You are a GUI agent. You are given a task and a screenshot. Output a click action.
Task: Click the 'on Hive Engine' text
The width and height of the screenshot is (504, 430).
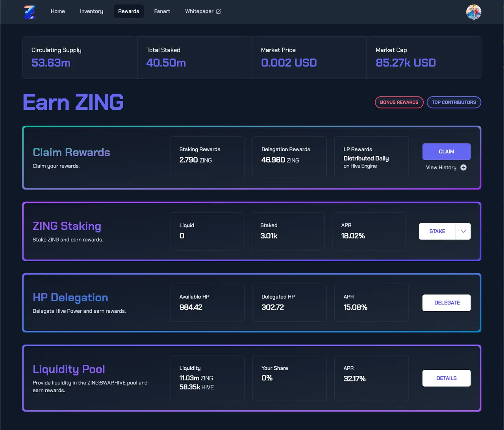360,166
